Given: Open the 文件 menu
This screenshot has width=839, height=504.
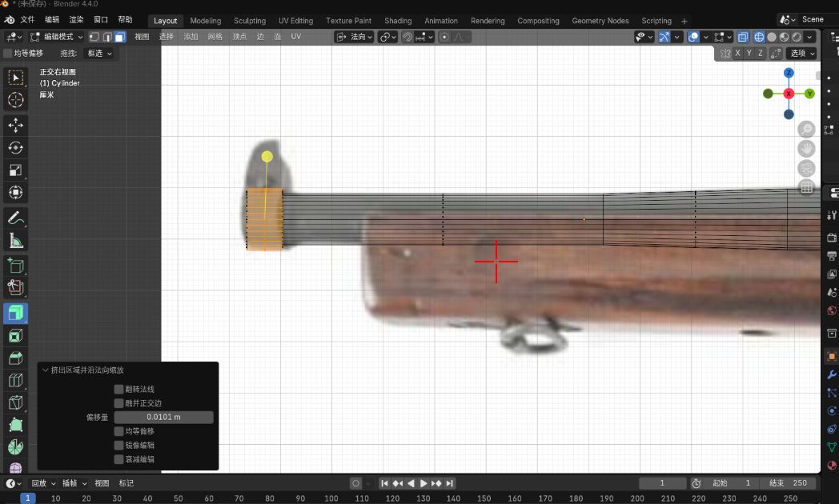Looking at the screenshot, I should (x=27, y=20).
